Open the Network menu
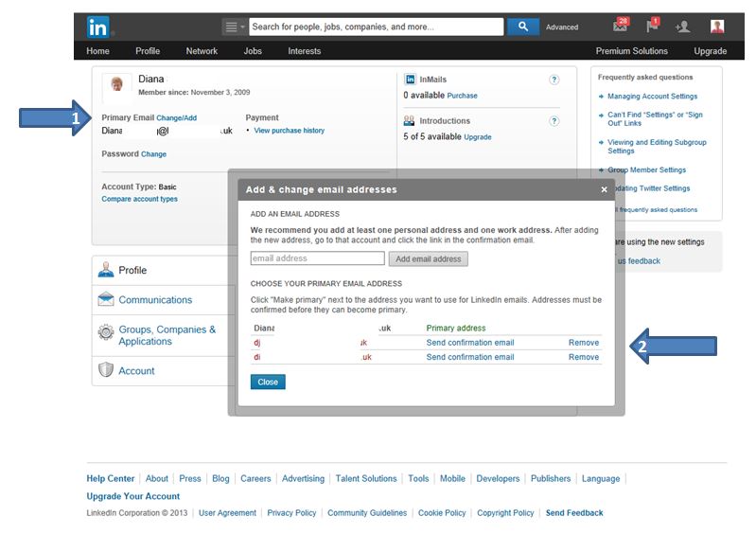The image size is (756, 534). point(202,51)
